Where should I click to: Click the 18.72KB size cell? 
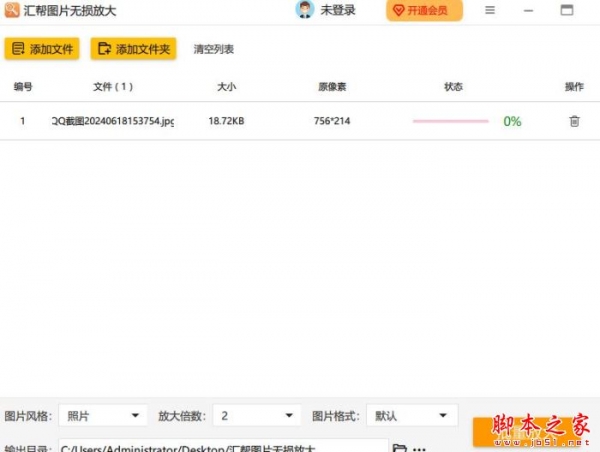[x=226, y=121]
